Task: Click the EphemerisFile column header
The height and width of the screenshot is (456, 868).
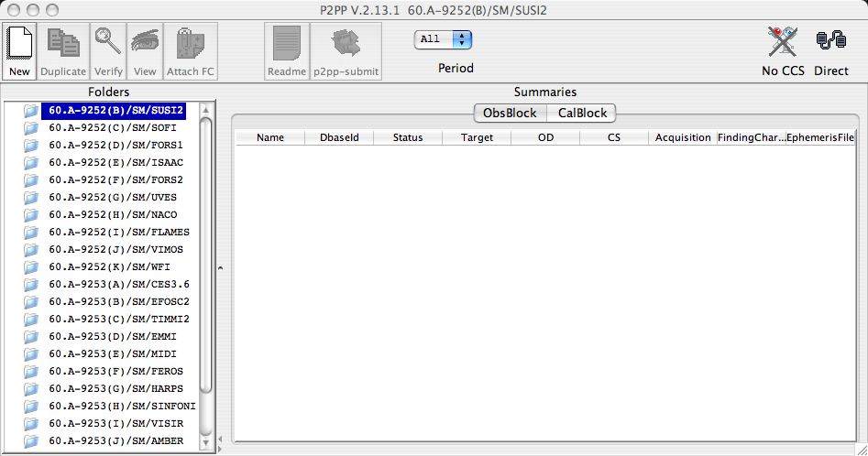Action: point(819,137)
